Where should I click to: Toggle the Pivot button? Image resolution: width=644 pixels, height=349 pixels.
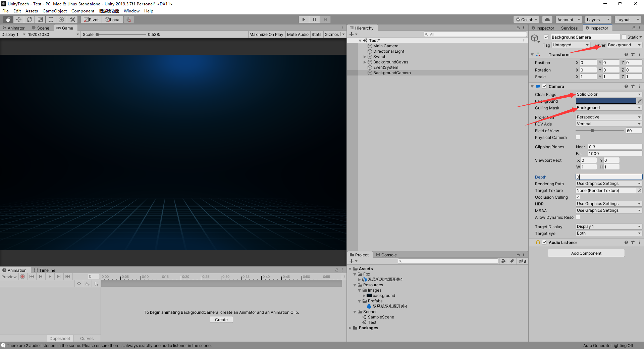click(91, 19)
